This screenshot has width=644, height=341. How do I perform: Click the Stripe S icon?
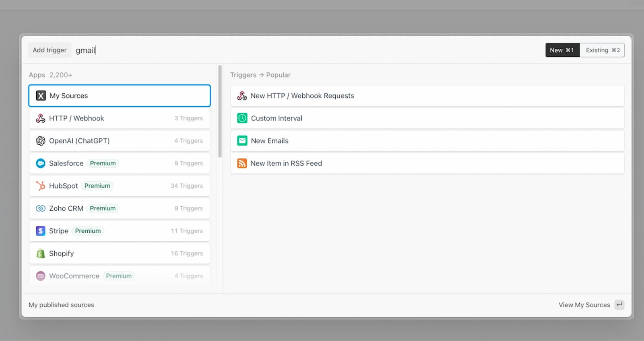[x=41, y=231]
